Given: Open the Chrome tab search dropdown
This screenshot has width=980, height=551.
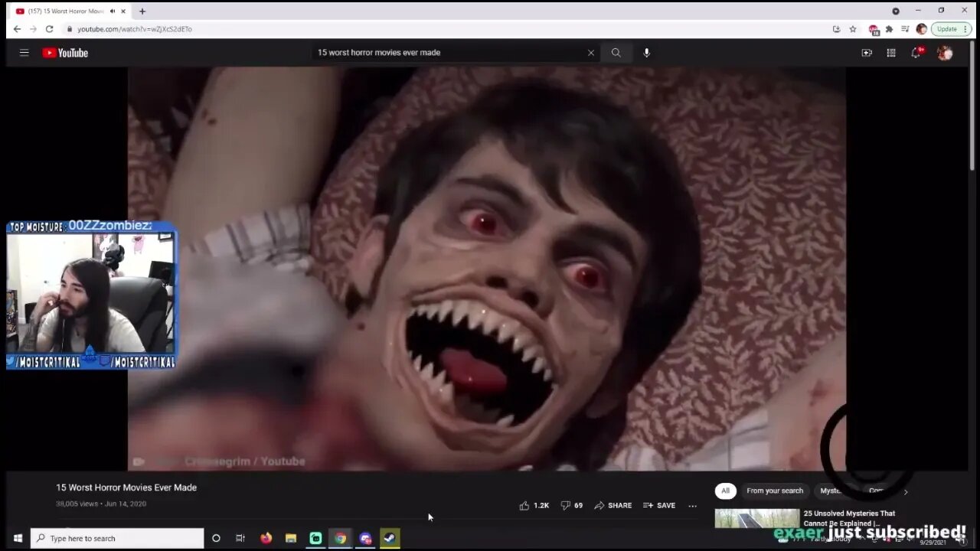Looking at the screenshot, I should (x=896, y=11).
